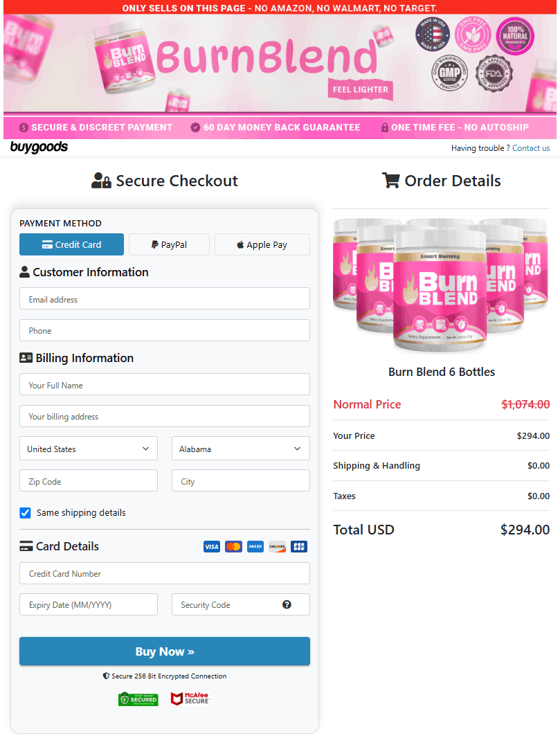Click the Discover card icon
Screen dimensions: 560x738
point(277,546)
